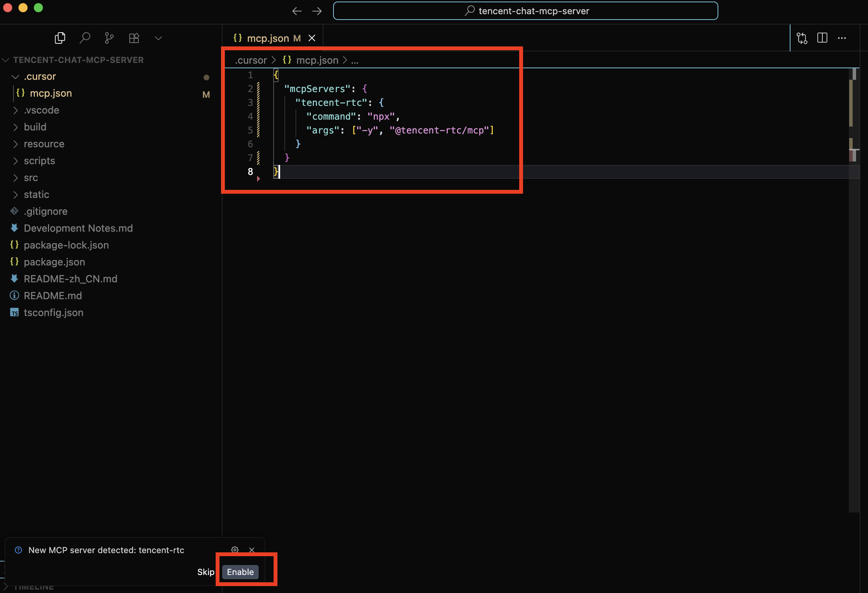Screen dimensions: 868x593
Task: Expand the build folder
Action: pos(35,127)
